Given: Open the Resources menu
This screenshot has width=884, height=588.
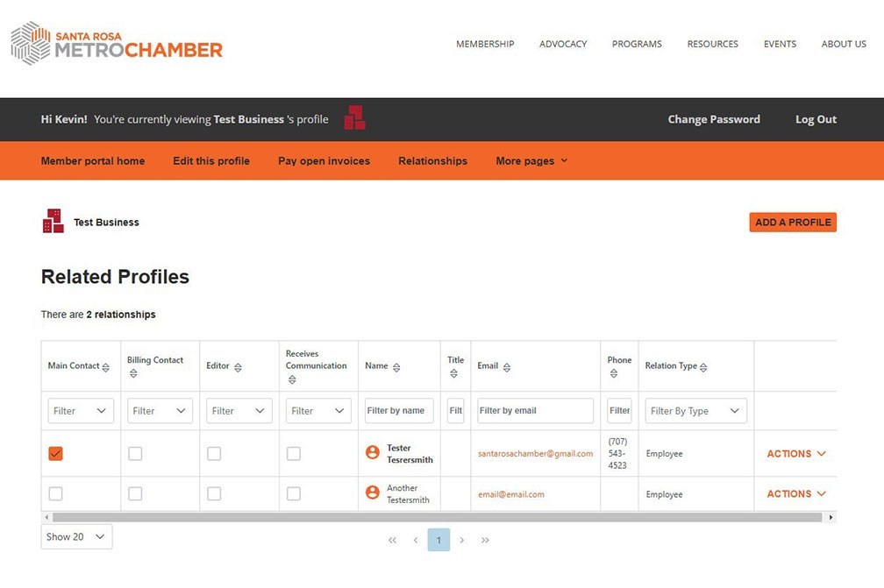Looking at the screenshot, I should (x=713, y=44).
